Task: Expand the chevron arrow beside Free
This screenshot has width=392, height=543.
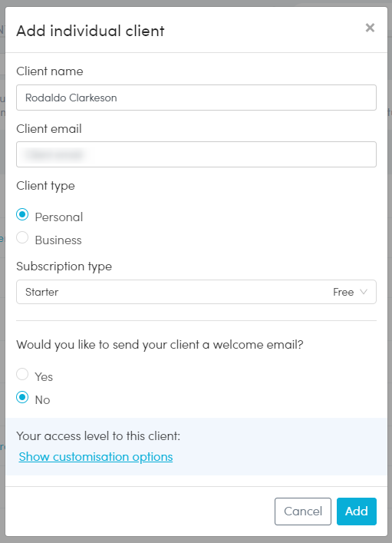Action: tap(364, 292)
